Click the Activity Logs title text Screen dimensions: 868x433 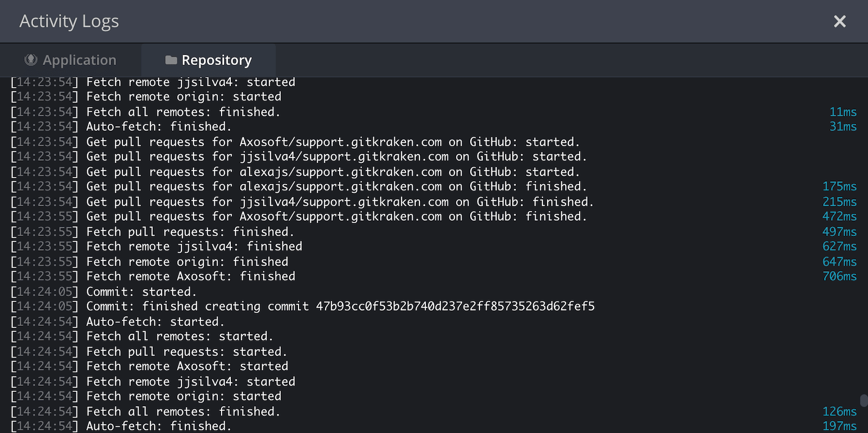click(x=69, y=21)
